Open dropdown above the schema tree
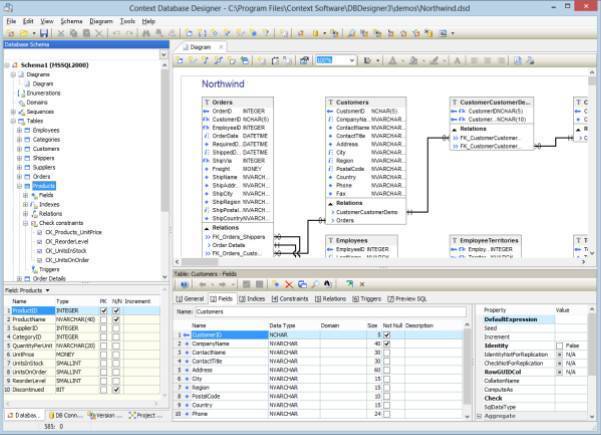The height and width of the screenshot is (435, 601). tap(164, 54)
